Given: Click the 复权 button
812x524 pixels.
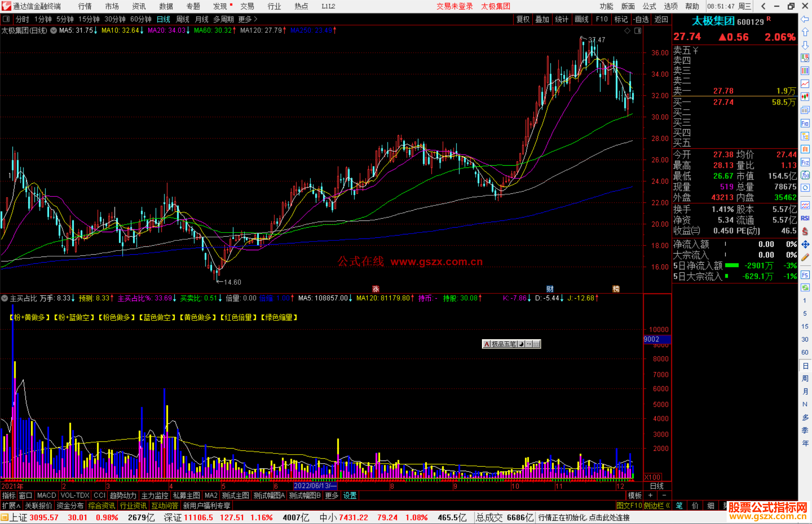Looking at the screenshot, I should [523, 19].
